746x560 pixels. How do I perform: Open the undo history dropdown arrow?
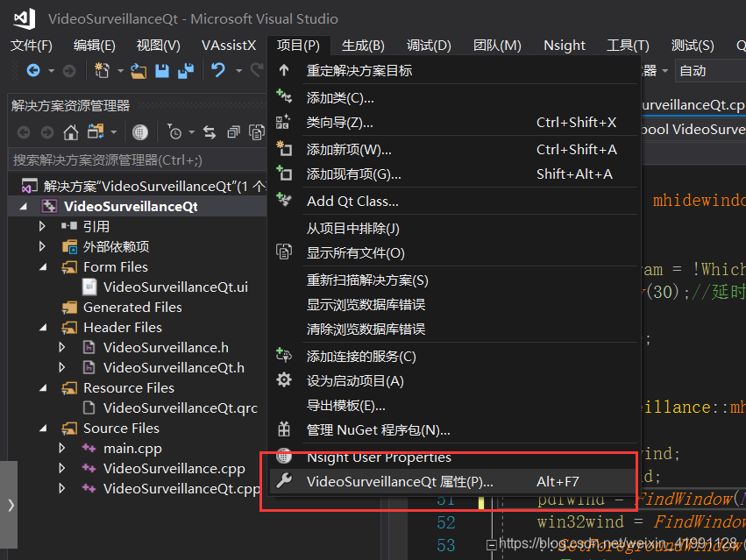pyautogui.click(x=238, y=71)
